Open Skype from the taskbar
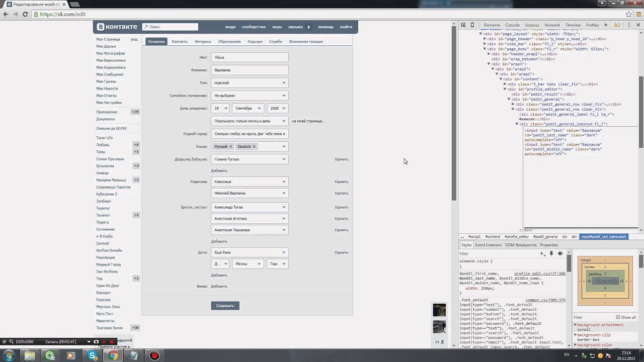Viewport: 644px width, 362px height. tap(93, 355)
